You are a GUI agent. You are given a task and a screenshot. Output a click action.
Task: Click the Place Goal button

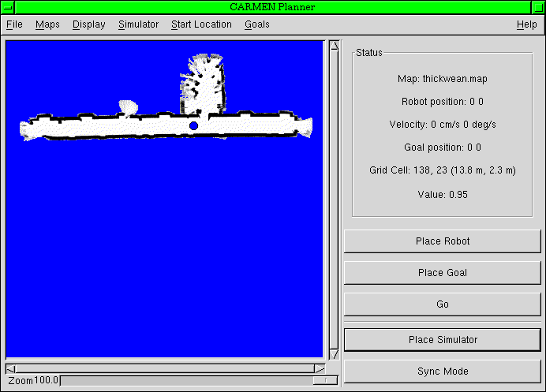[443, 273]
